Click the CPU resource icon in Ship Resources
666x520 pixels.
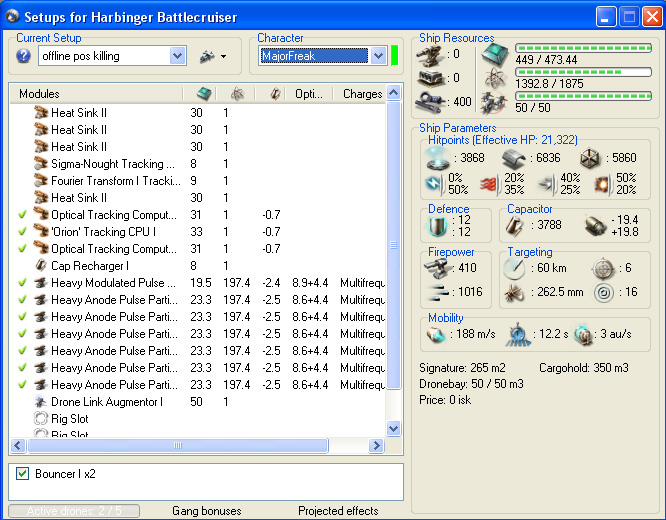click(x=494, y=54)
